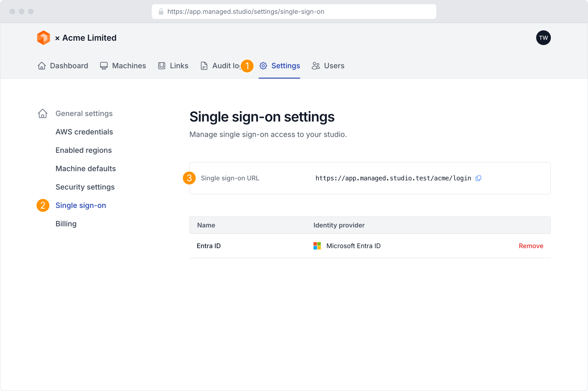This screenshot has height=391, width=588.
Task: Open Machine defaults settings
Action: tap(86, 169)
